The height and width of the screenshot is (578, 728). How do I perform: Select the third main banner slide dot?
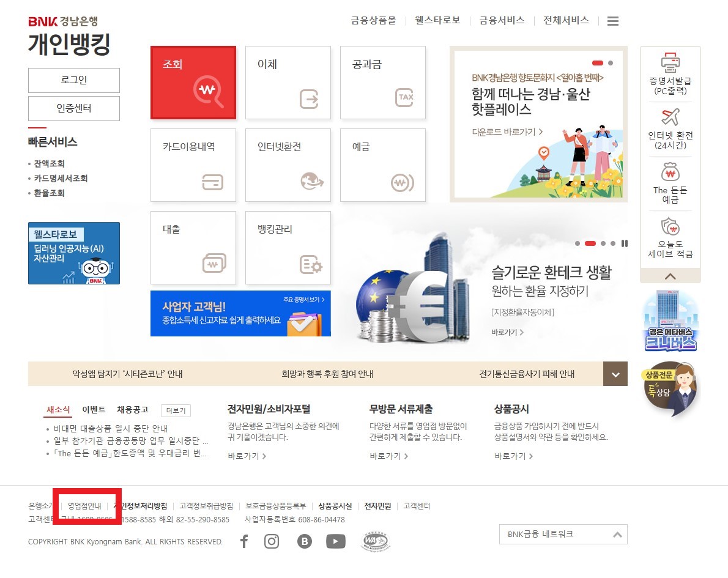tap(603, 243)
